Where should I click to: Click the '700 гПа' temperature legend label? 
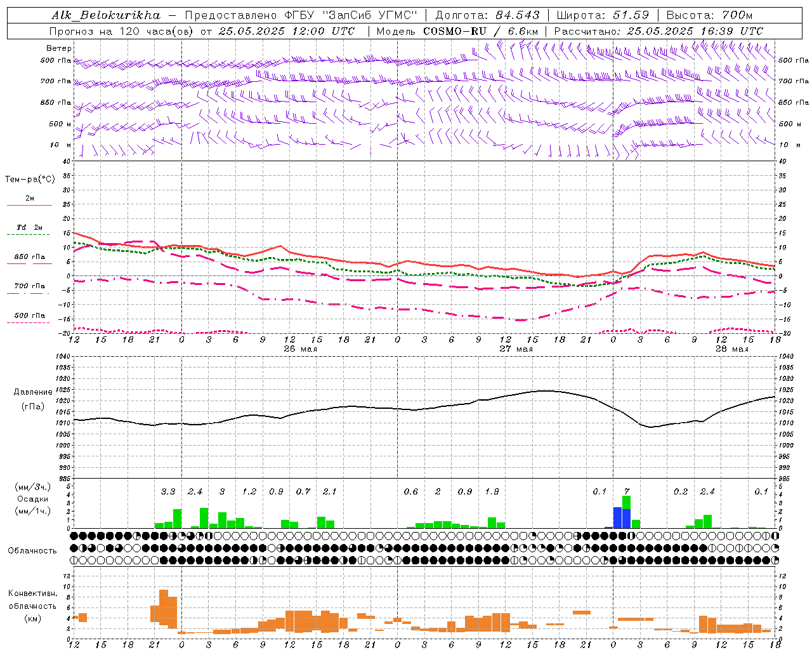point(30,286)
